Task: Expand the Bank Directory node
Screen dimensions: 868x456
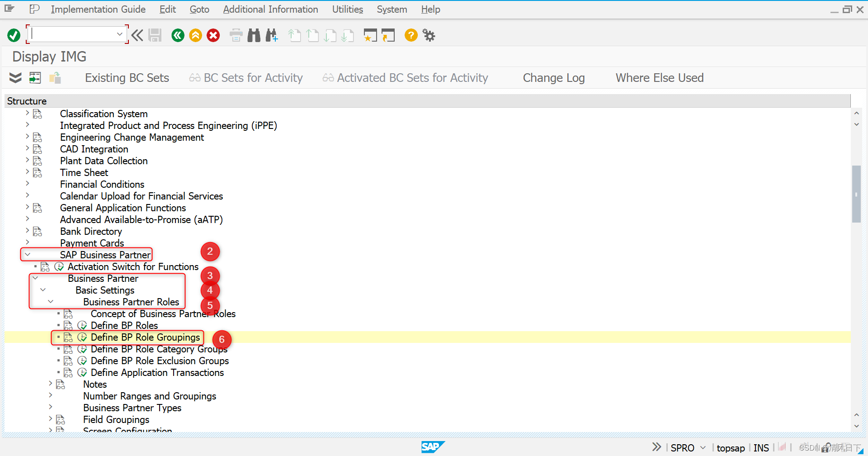Action: (x=28, y=231)
